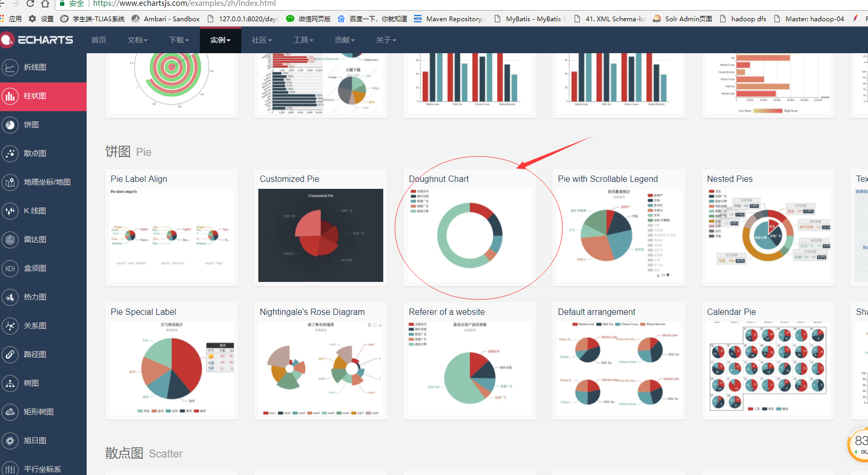868x475 pixels.
Task: Open Nightingale's Rose Diagram thumbnail
Action: point(321,369)
